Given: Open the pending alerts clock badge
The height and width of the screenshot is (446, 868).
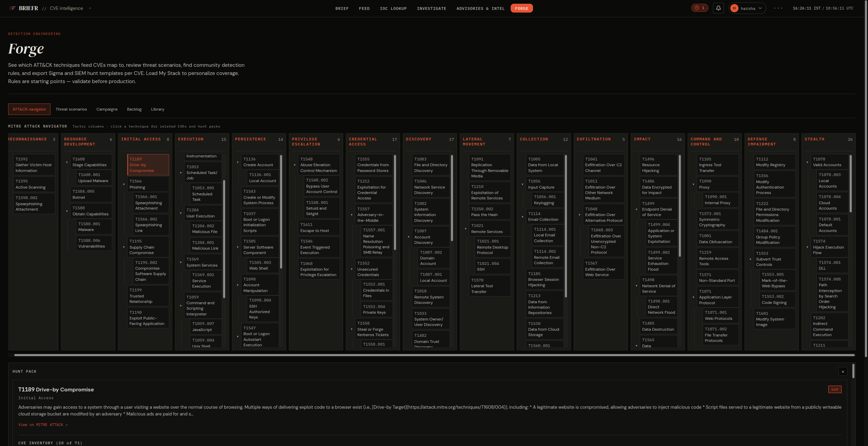Looking at the screenshot, I should click(x=699, y=8).
